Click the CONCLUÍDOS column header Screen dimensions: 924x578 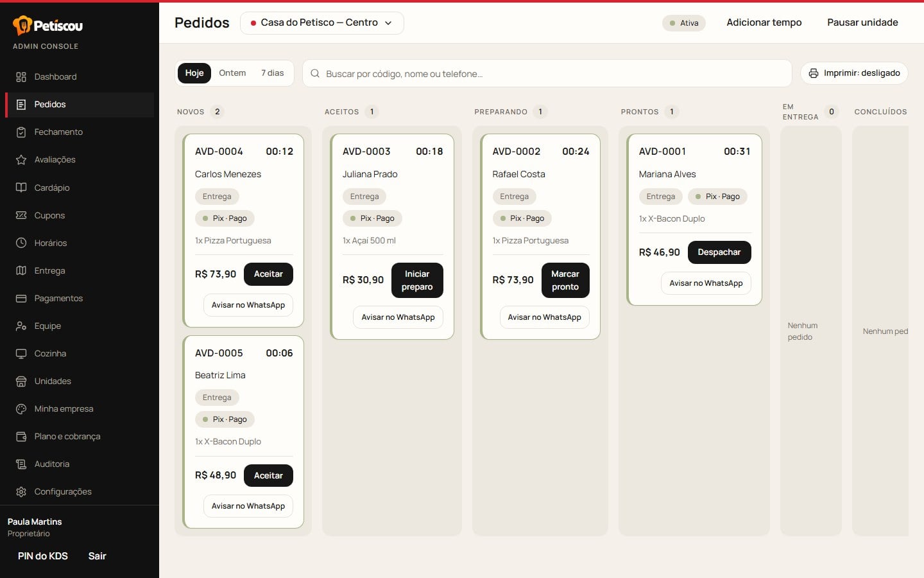pos(880,112)
